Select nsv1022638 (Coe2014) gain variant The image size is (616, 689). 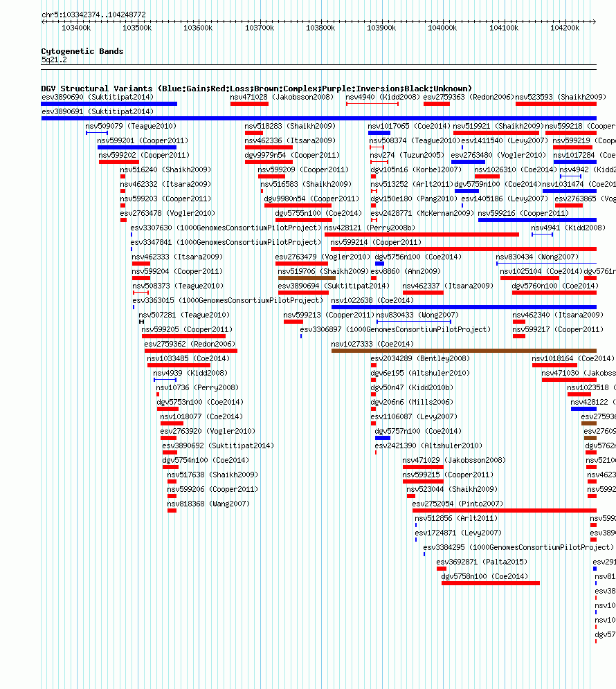[x=464, y=307]
